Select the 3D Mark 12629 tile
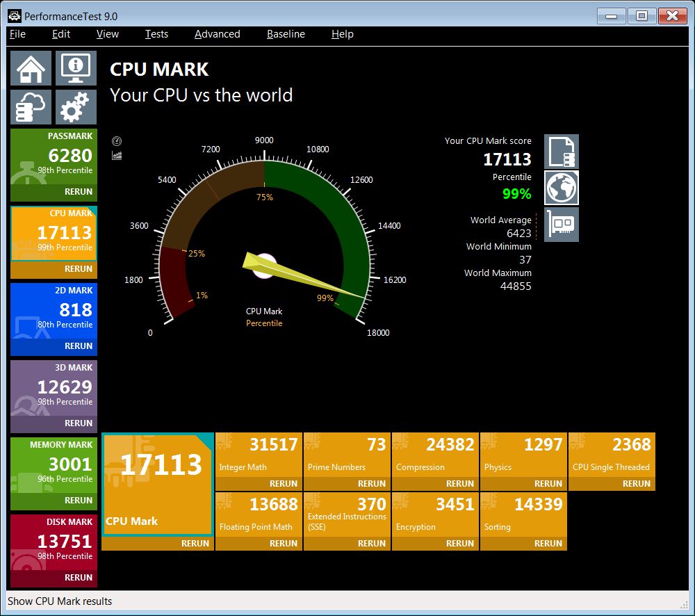Screen dimensions: 695x616 [x=54, y=387]
